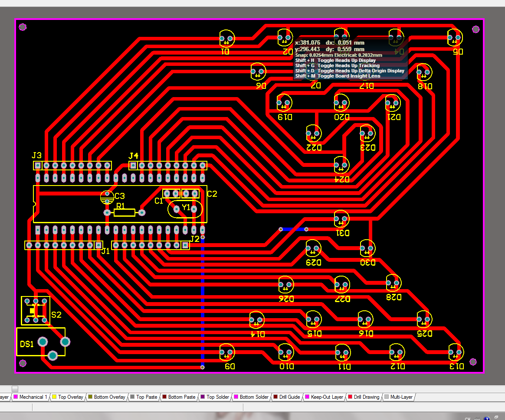This screenshot has height=420, width=505.
Task: Click the C2 designator label
Action: [x=212, y=194]
